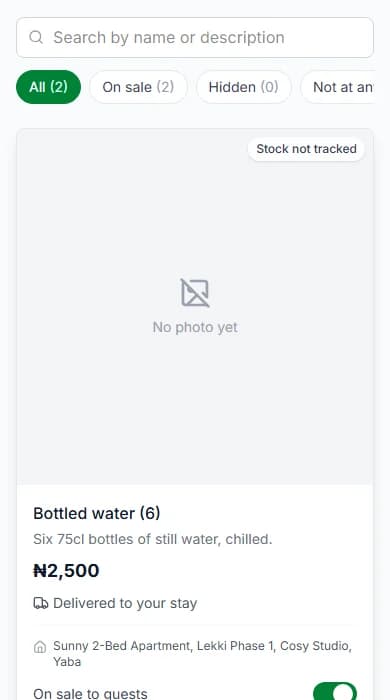Show the Hidden (0) items filter
Screen dimensions: 390x700
(x=244, y=87)
